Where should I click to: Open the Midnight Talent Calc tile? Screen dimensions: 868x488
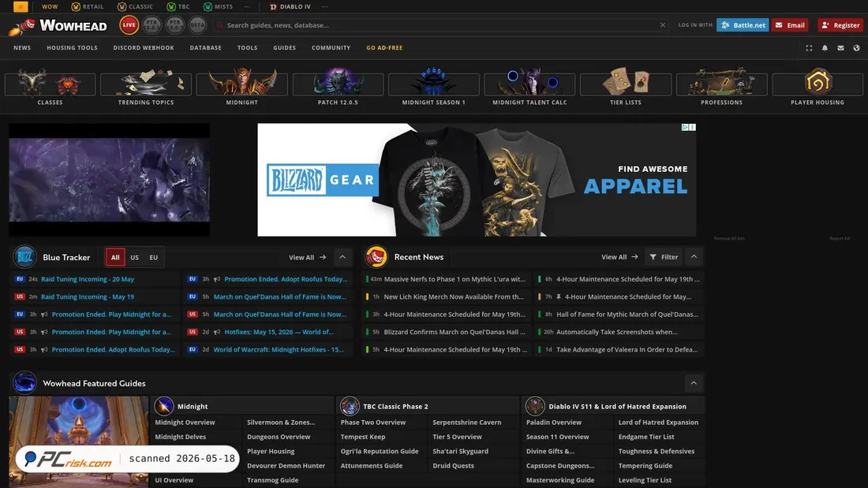[529, 86]
